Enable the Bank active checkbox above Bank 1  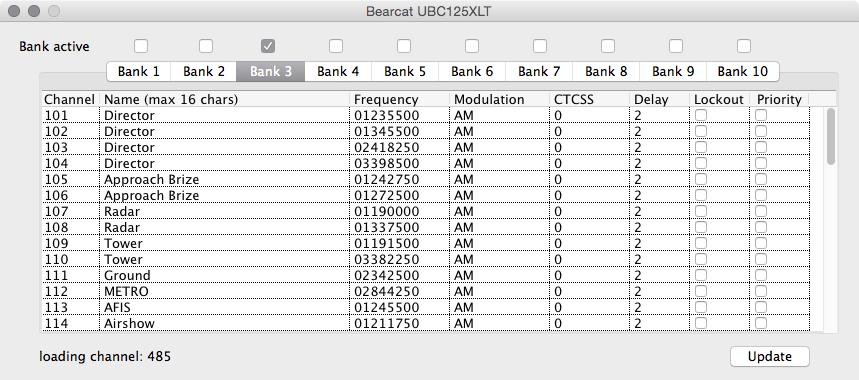click(x=141, y=46)
